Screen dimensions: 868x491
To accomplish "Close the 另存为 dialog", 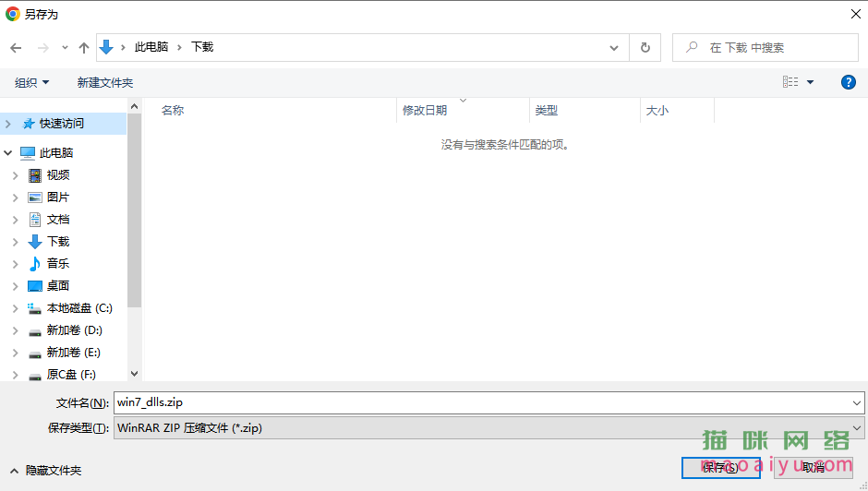I will click(x=855, y=14).
